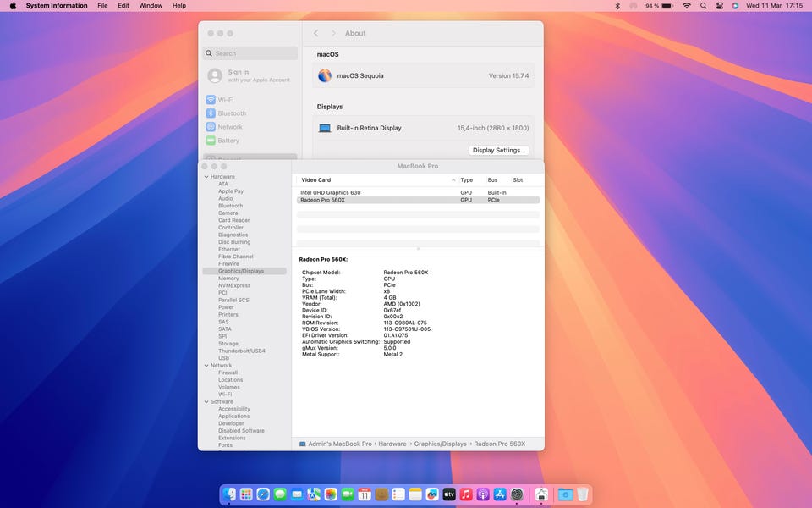This screenshot has height=508, width=812.
Task: Open App Store from the Dock
Action: (x=500, y=494)
